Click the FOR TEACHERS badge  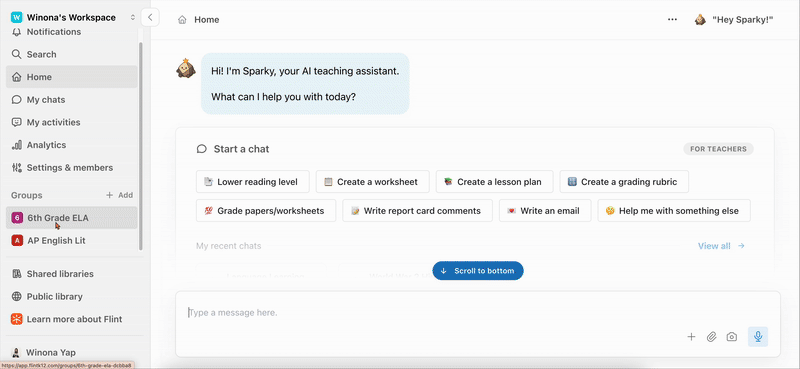[x=718, y=149]
